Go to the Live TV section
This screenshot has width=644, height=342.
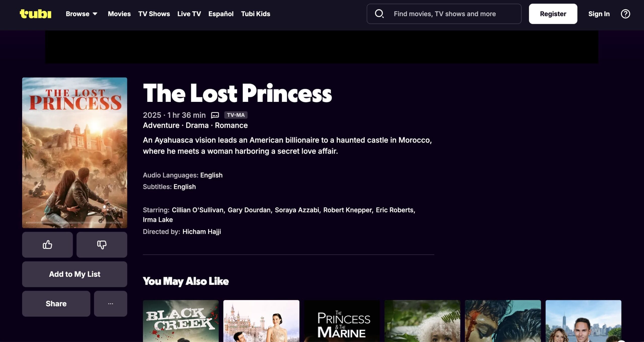point(189,14)
